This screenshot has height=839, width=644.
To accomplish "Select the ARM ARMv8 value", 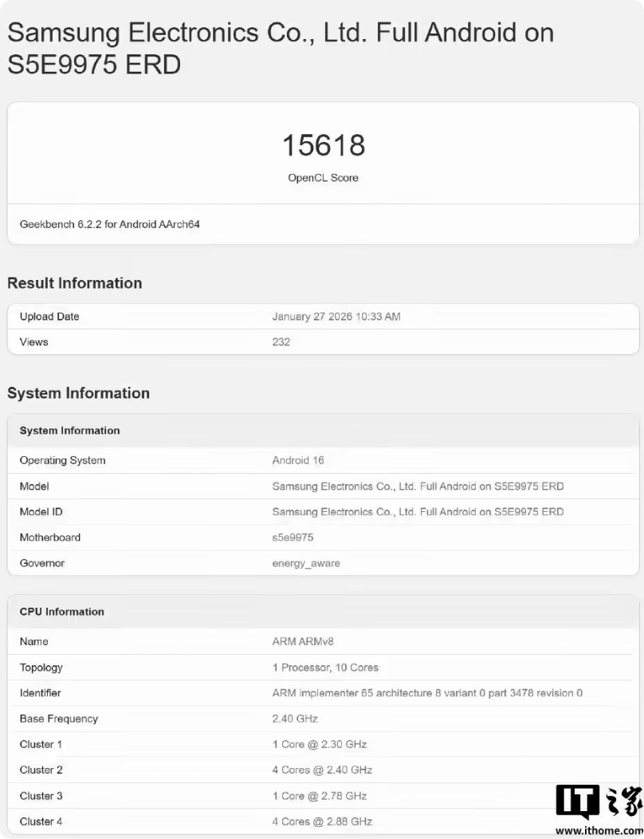I will (303, 641).
